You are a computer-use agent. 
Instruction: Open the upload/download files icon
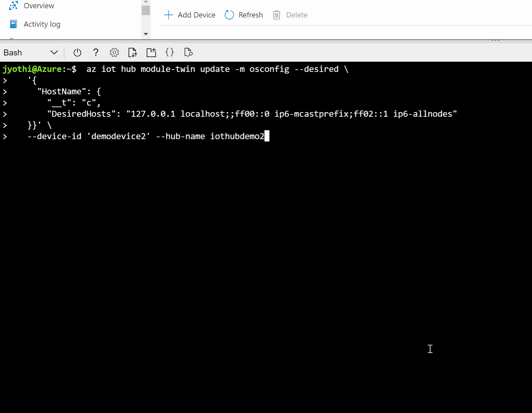click(133, 52)
